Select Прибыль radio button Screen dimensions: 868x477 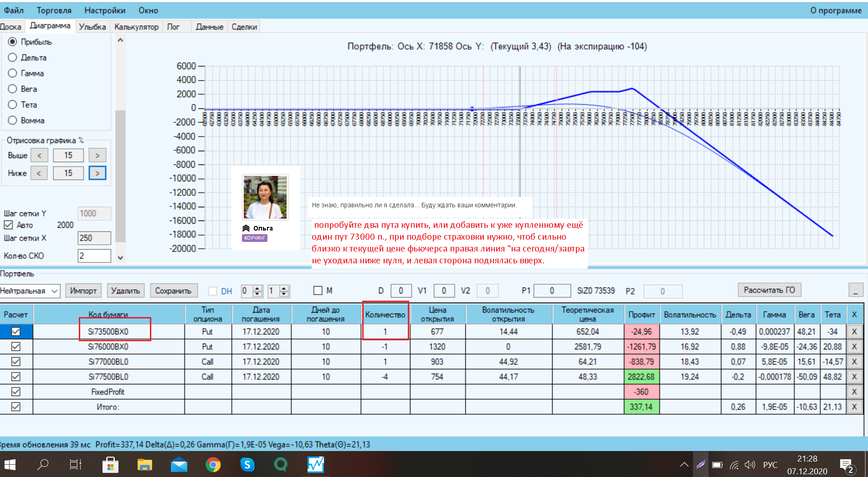13,42
